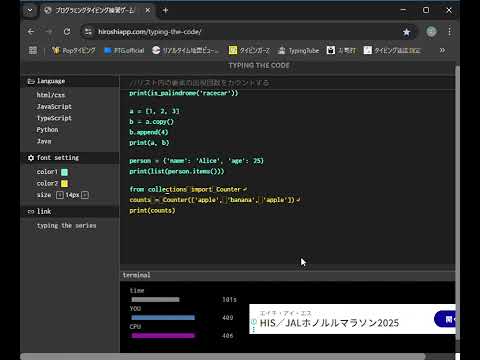Select TypeScript language

click(54, 118)
